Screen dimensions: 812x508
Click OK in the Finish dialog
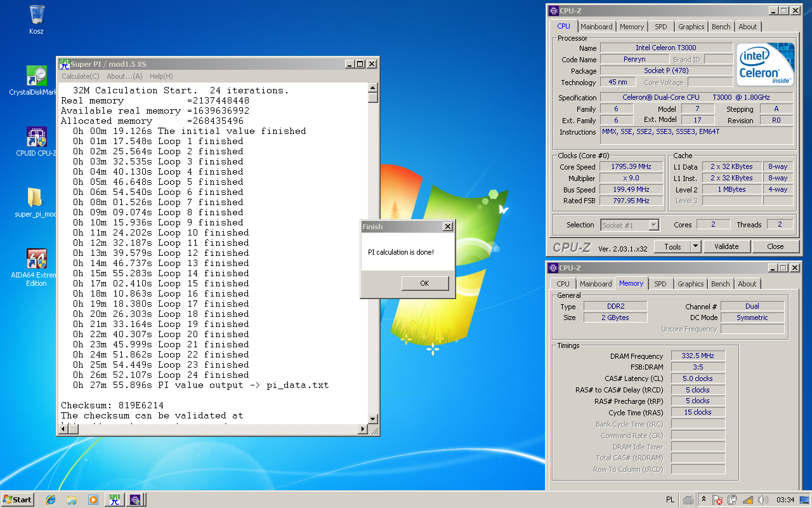pyautogui.click(x=425, y=283)
